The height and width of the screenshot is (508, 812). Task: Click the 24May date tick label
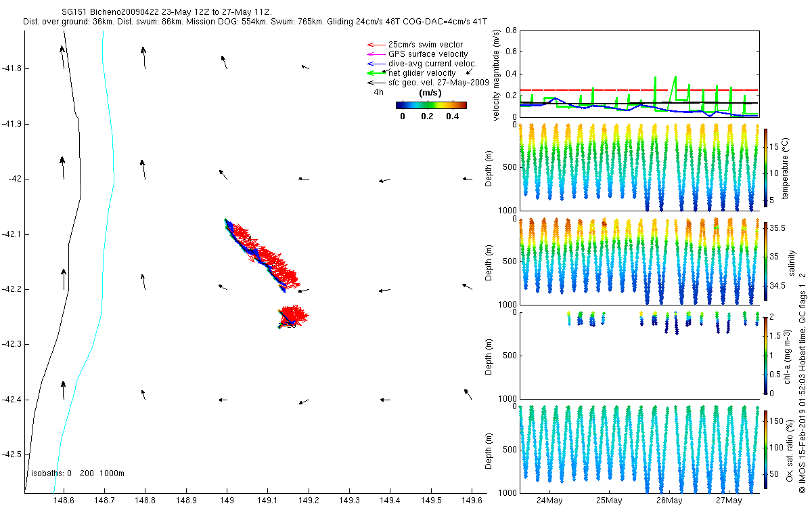[x=549, y=501]
